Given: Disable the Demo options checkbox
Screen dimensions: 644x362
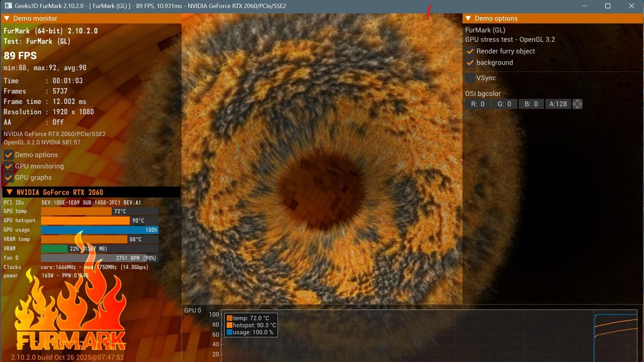Looking at the screenshot, I should point(8,155).
